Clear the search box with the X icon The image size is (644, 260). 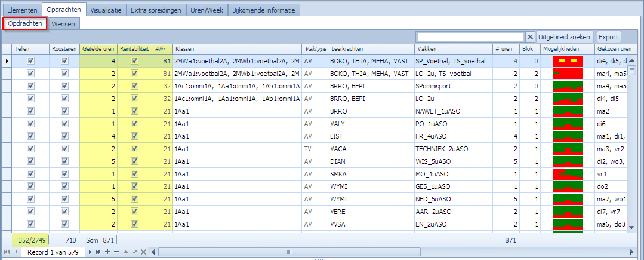pyautogui.click(x=530, y=37)
